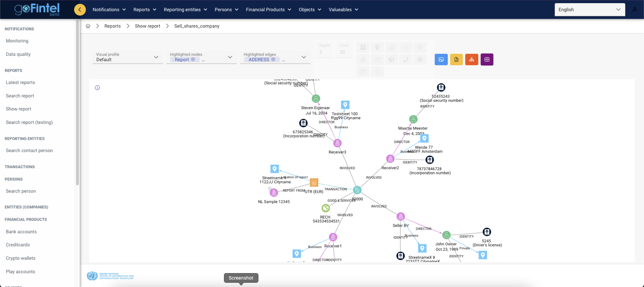The height and width of the screenshot is (287, 644).
Task: Go to Monitoring in sidebar
Action: click(17, 41)
